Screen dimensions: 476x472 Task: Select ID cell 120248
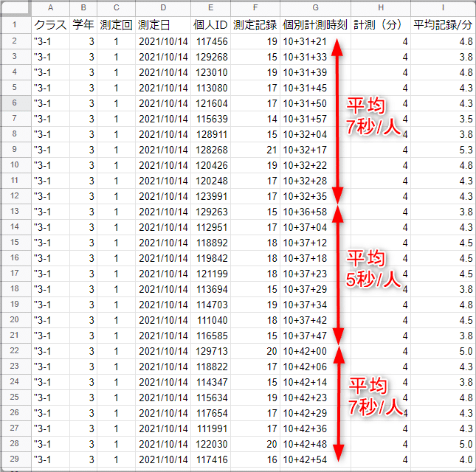click(x=210, y=181)
